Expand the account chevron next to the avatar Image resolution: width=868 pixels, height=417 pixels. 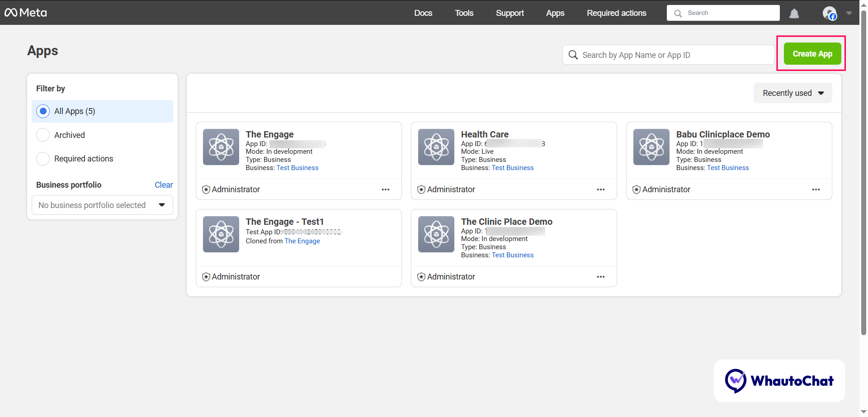coord(849,13)
